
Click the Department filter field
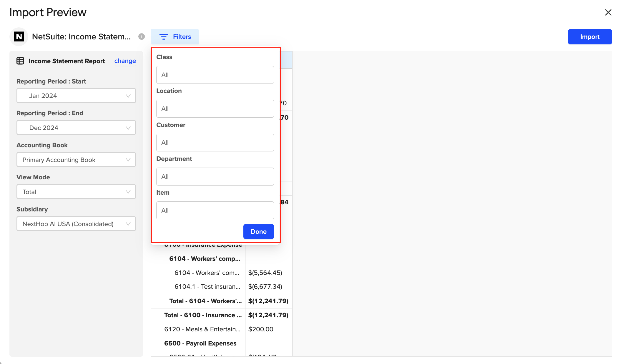point(215,177)
